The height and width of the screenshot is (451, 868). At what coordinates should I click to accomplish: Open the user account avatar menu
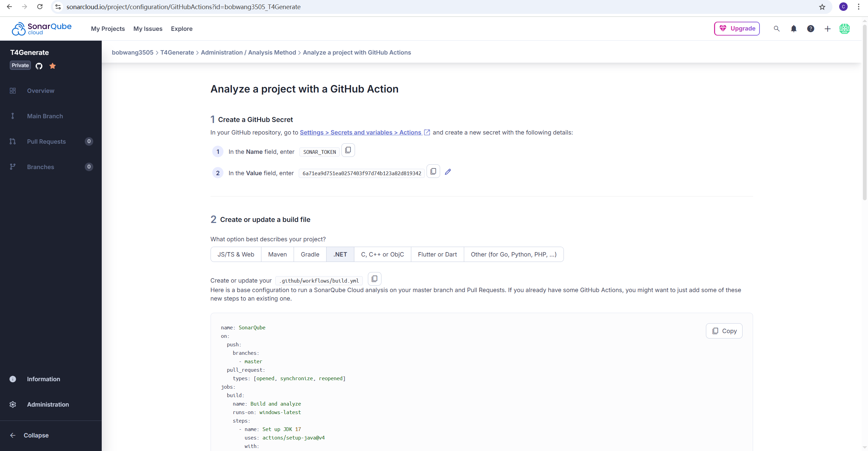[844, 29]
